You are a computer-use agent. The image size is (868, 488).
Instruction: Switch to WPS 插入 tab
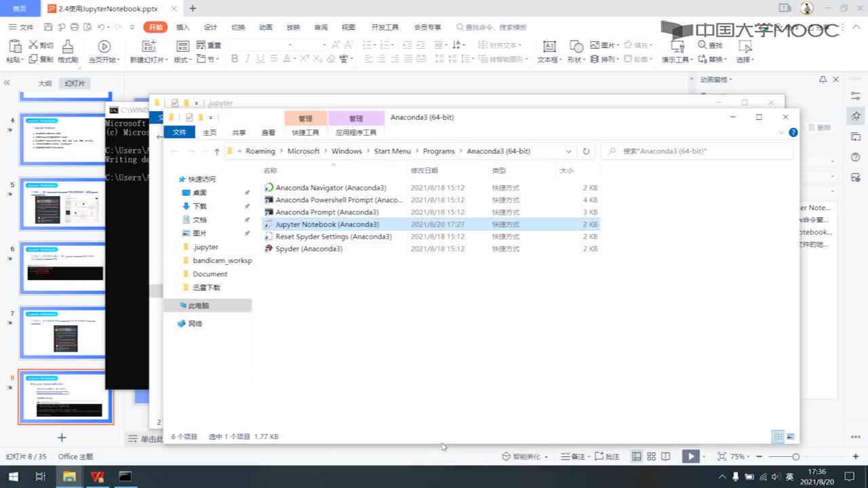[183, 27]
